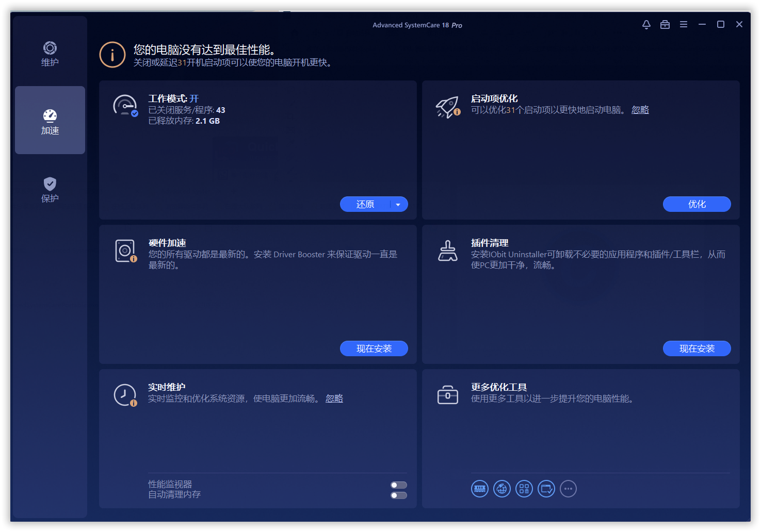Expand the dropdown arrow beside 还原
This screenshot has width=761, height=532.
coord(398,205)
